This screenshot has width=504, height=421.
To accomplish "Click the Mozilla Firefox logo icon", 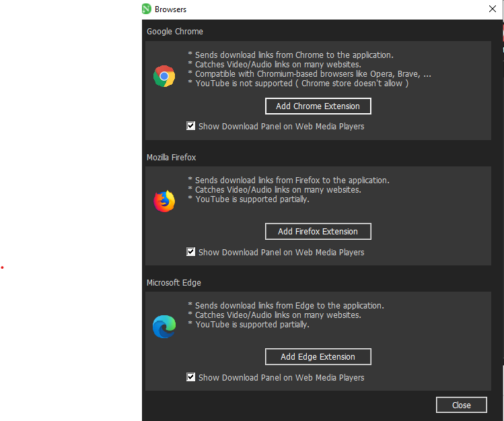I will [x=164, y=201].
